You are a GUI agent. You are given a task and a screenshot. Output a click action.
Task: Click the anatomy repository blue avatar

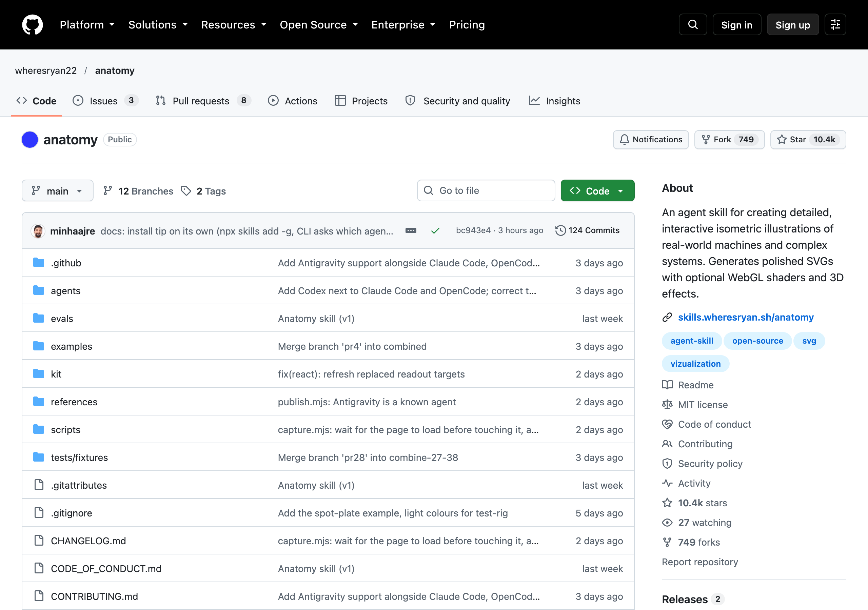tap(30, 140)
